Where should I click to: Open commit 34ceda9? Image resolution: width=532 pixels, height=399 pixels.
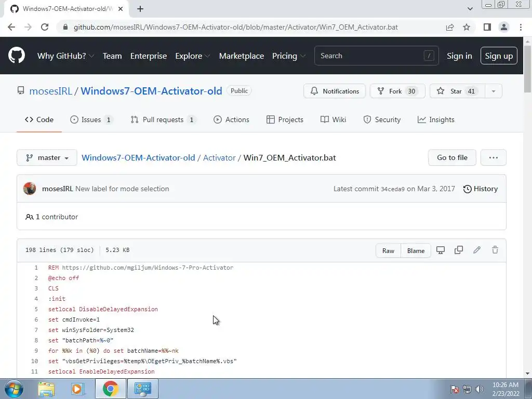point(393,189)
